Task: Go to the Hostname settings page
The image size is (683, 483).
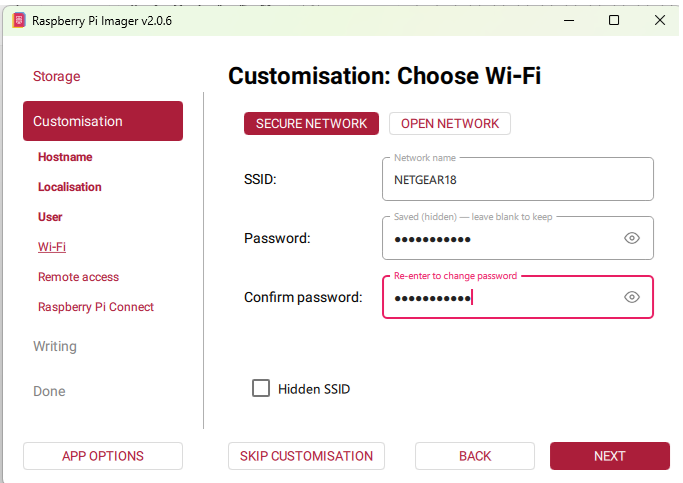Action: coord(65,157)
